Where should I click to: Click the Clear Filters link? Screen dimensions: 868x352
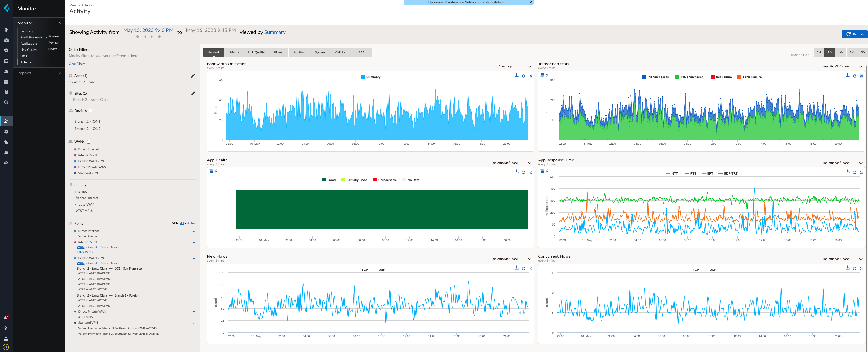[x=77, y=64]
